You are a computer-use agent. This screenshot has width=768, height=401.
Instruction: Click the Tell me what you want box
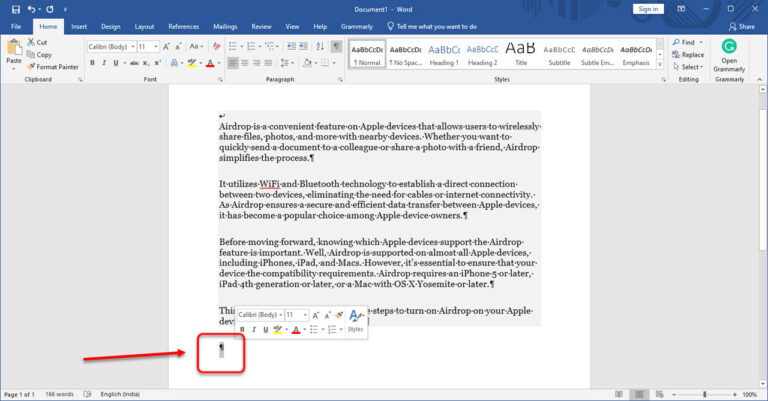click(x=432, y=26)
